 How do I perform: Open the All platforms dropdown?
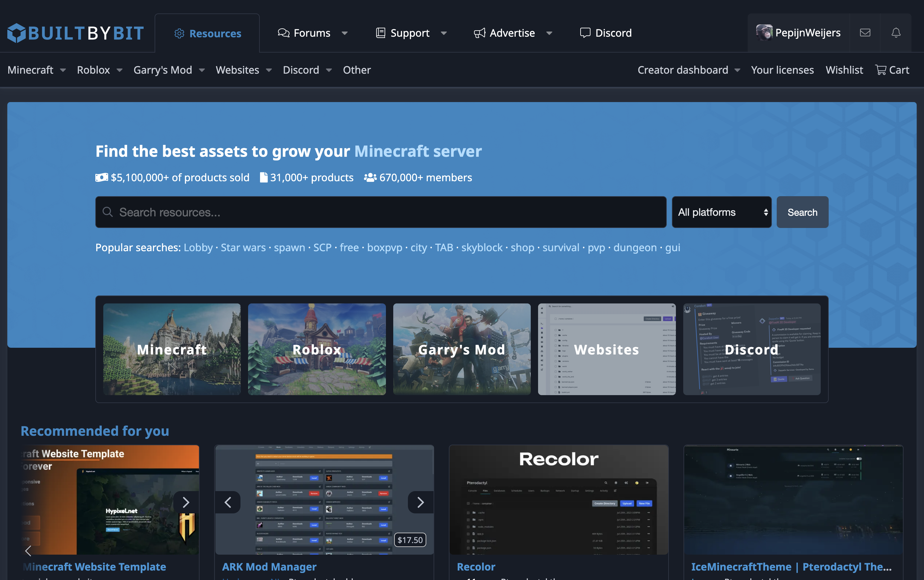[721, 212]
